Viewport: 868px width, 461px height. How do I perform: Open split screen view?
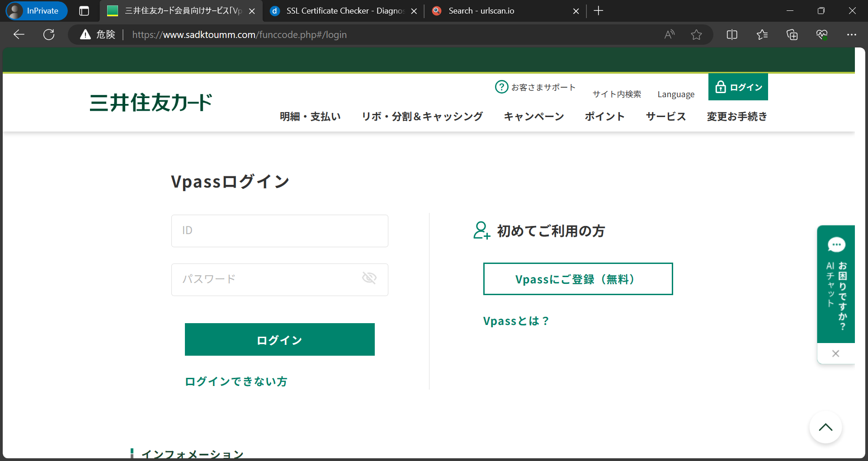point(732,34)
